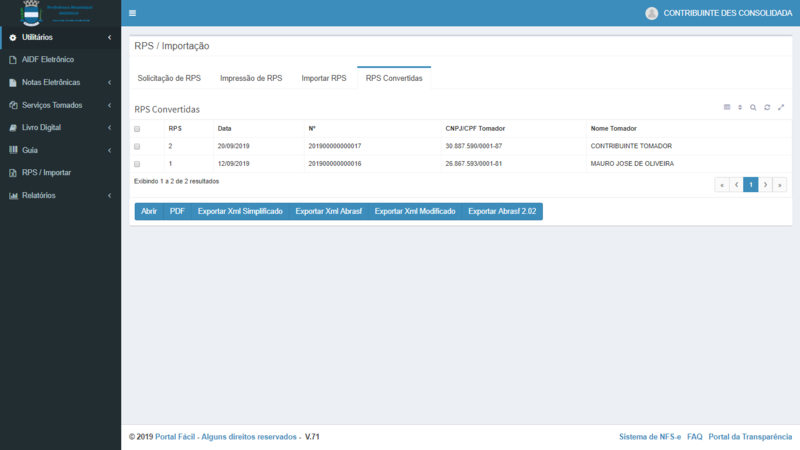Open AIDF Eletrônico in the sidebar
This screenshot has height=450, width=800.
click(x=48, y=59)
